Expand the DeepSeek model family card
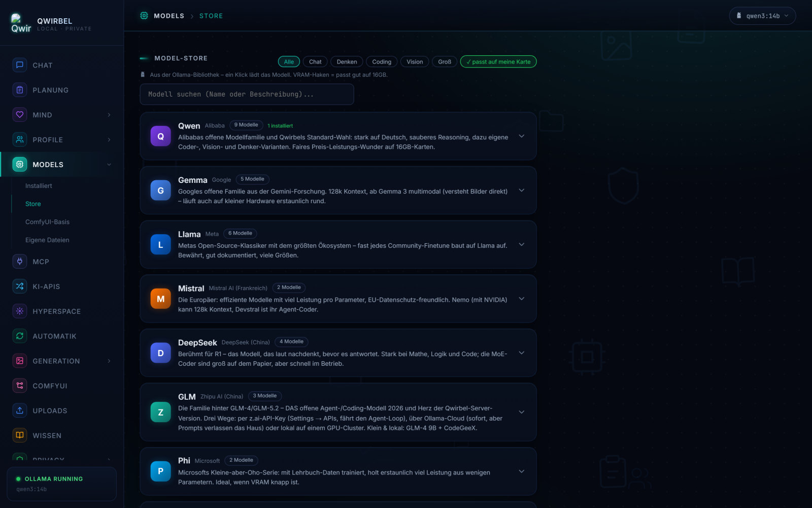The width and height of the screenshot is (812, 508). pyautogui.click(x=522, y=353)
